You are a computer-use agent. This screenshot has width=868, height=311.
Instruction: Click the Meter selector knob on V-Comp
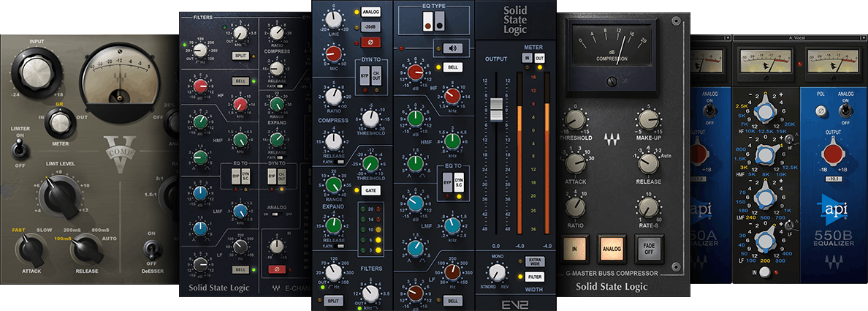pos(60,125)
